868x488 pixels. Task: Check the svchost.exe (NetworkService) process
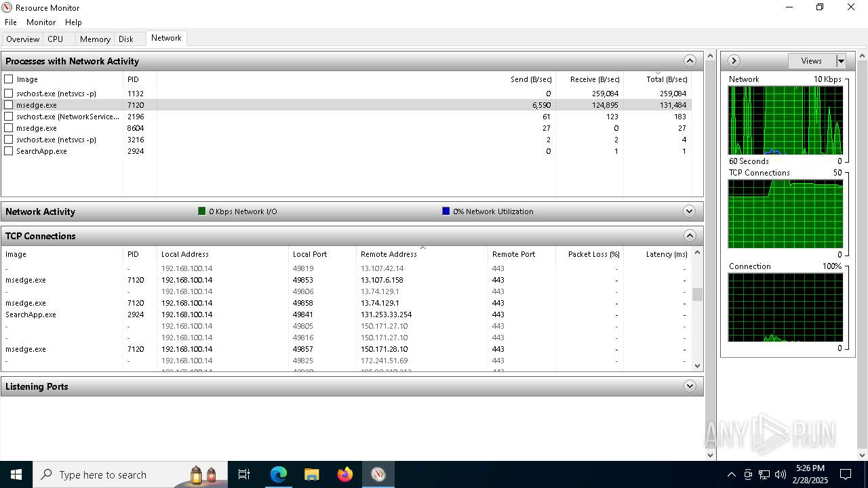pos(9,117)
